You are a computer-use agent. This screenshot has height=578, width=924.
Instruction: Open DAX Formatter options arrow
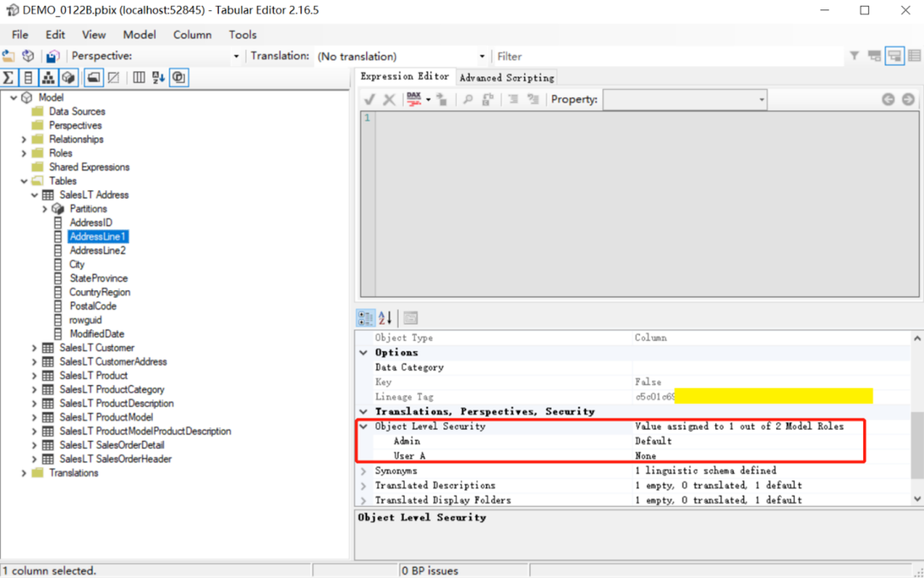point(429,99)
